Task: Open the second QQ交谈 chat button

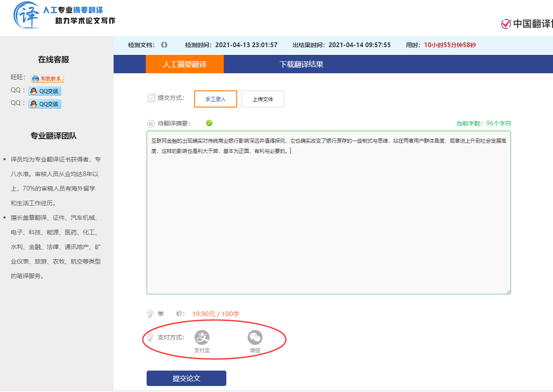Action: [45, 104]
